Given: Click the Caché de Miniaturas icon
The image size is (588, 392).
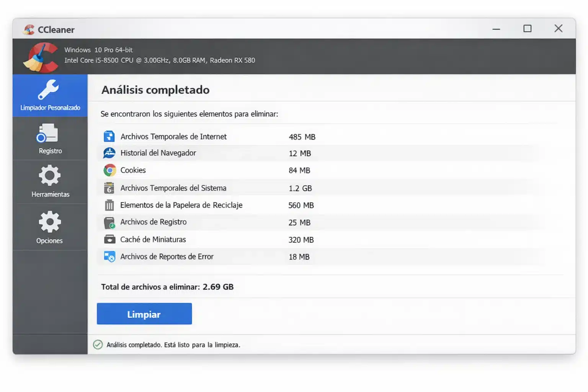Looking at the screenshot, I should click(109, 239).
